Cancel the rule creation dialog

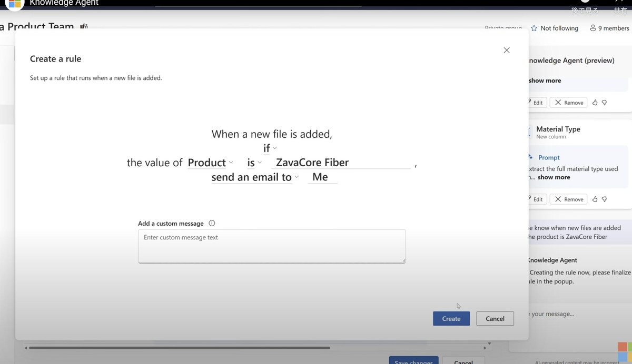tap(495, 318)
